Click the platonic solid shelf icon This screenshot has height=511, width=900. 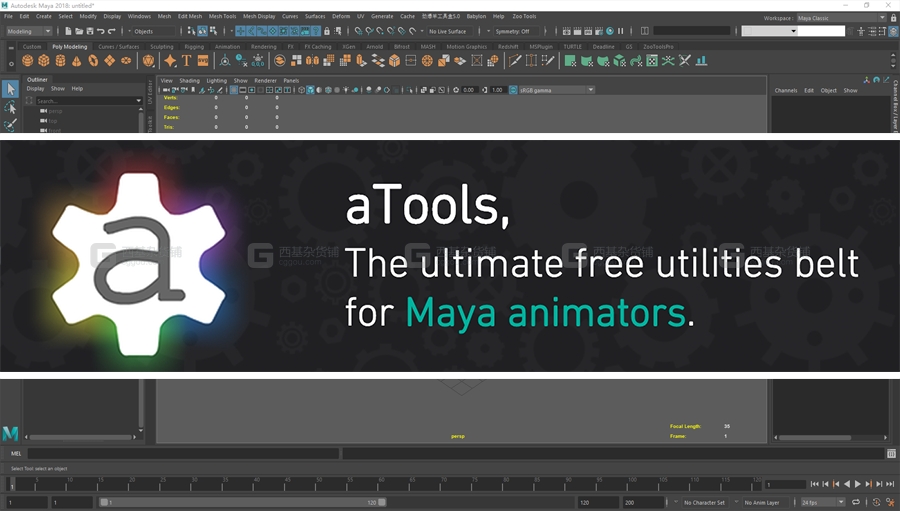tap(149, 60)
